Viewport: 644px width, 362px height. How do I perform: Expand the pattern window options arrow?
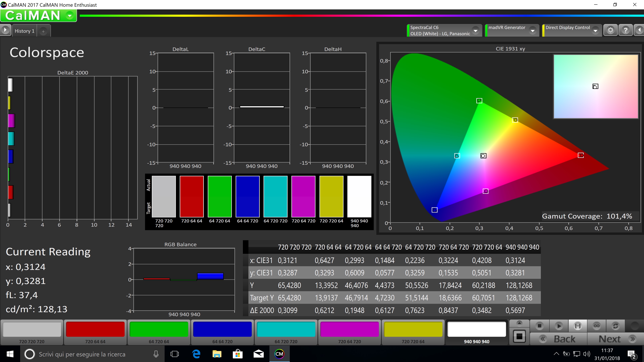tap(519, 323)
